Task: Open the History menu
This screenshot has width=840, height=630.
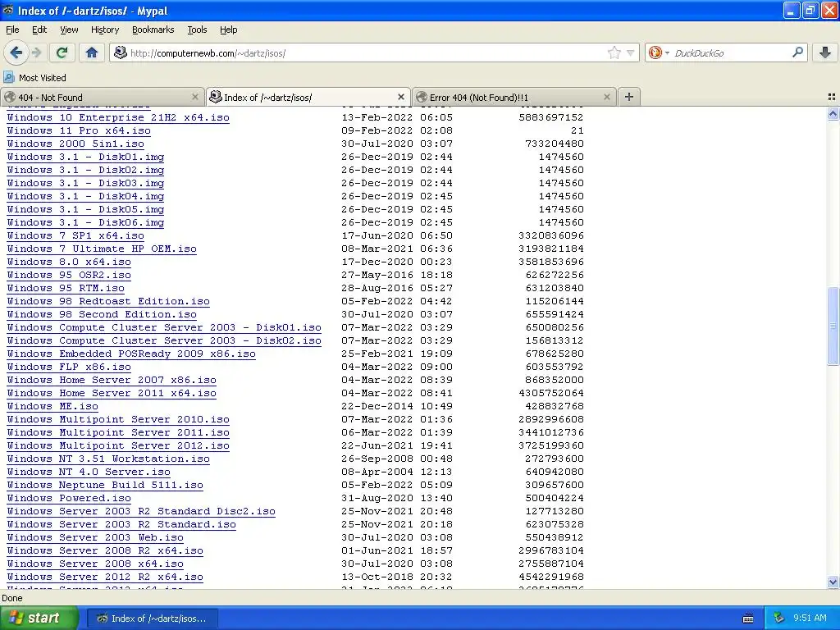Action: coord(104,30)
